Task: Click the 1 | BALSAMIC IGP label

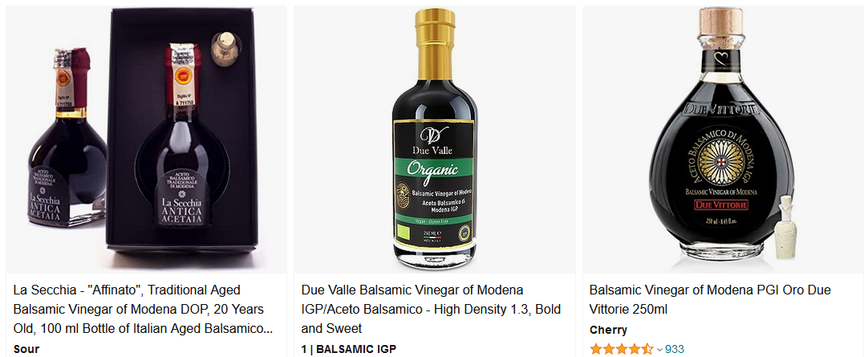Action: pos(349,349)
